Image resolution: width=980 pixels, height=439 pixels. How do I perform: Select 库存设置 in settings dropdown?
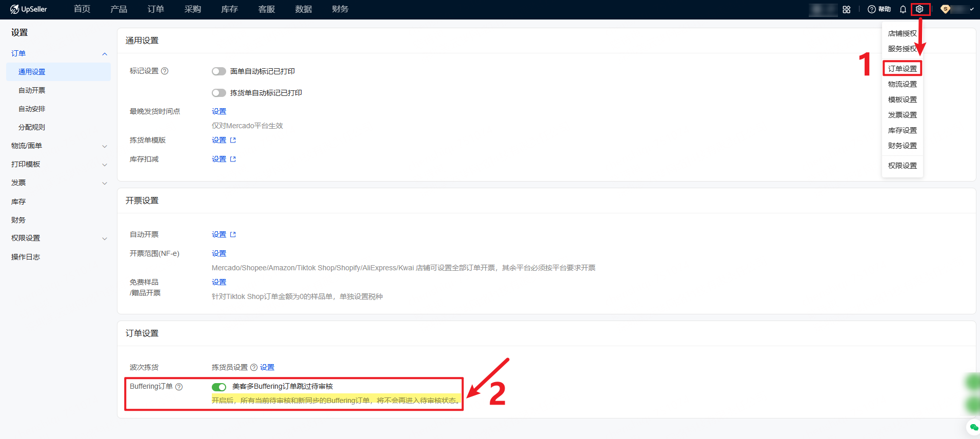[903, 130]
